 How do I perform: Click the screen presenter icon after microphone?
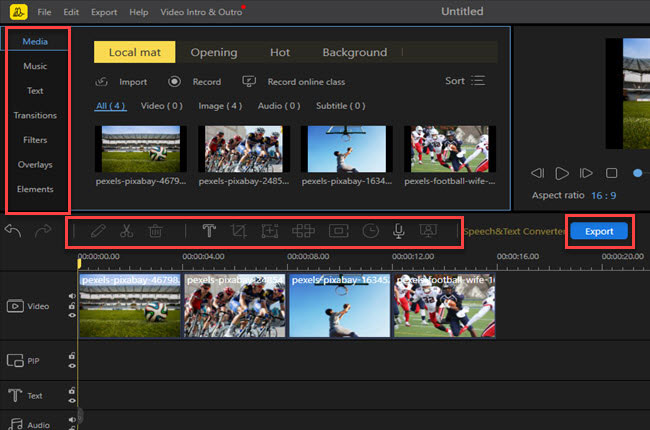click(428, 231)
